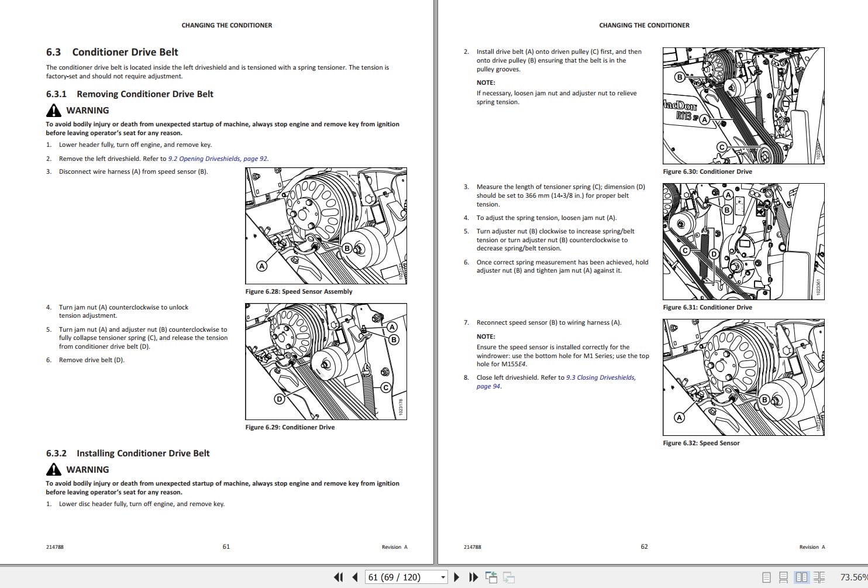This screenshot has width=868, height=588.
Task: Click Figure 6.32 Speed Sensor image
Action: click(743, 377)
